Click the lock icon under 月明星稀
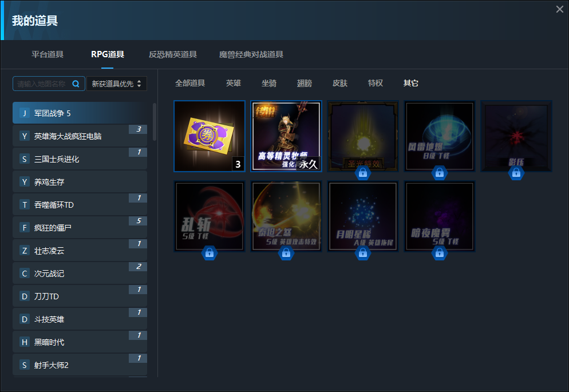 362,253
